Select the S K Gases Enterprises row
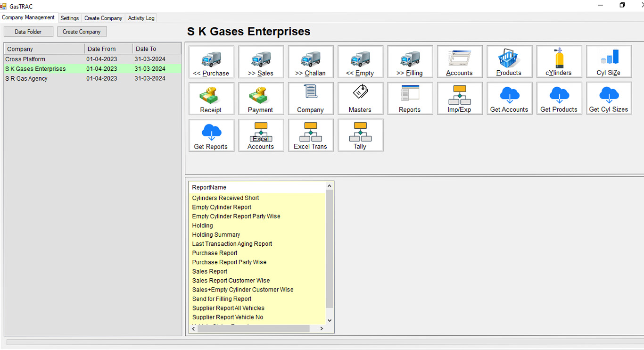Screen dimensions: 644x350 click(x=92, y=69)
